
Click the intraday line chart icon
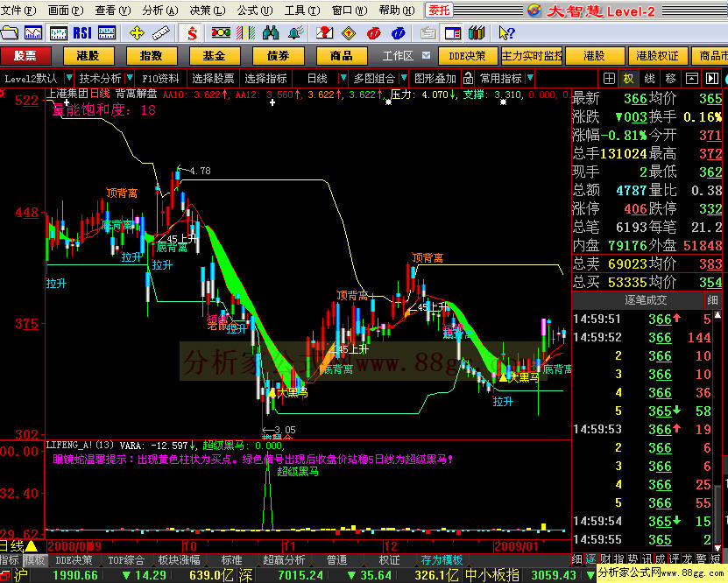[33, 33]
